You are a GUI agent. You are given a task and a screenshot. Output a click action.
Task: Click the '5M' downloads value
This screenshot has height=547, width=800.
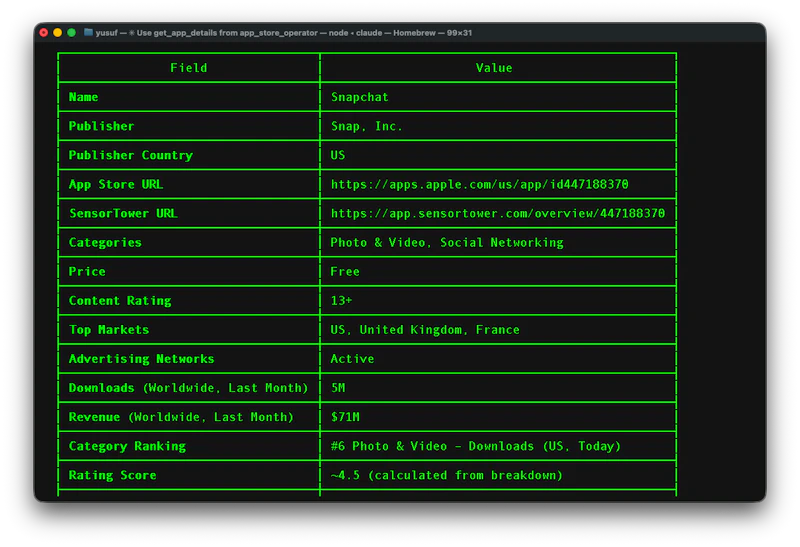click(338, 388)
